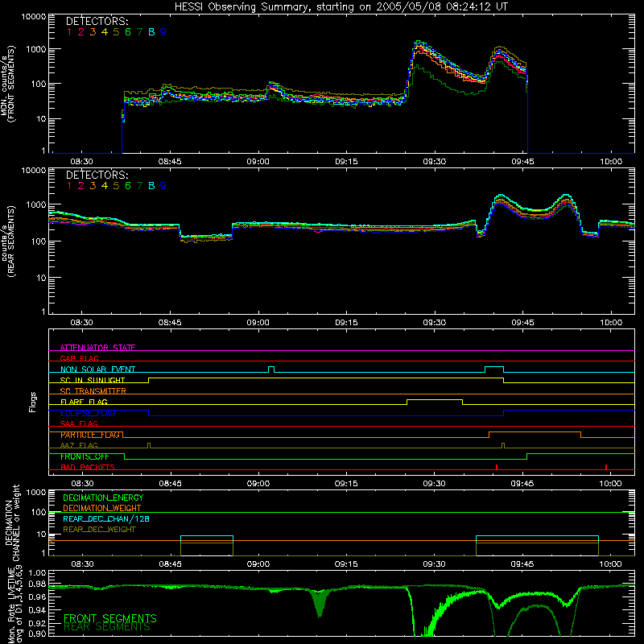Click the BAD_PACKETS flag label
This screenshot has width=644, height=644.
[88, 467]
